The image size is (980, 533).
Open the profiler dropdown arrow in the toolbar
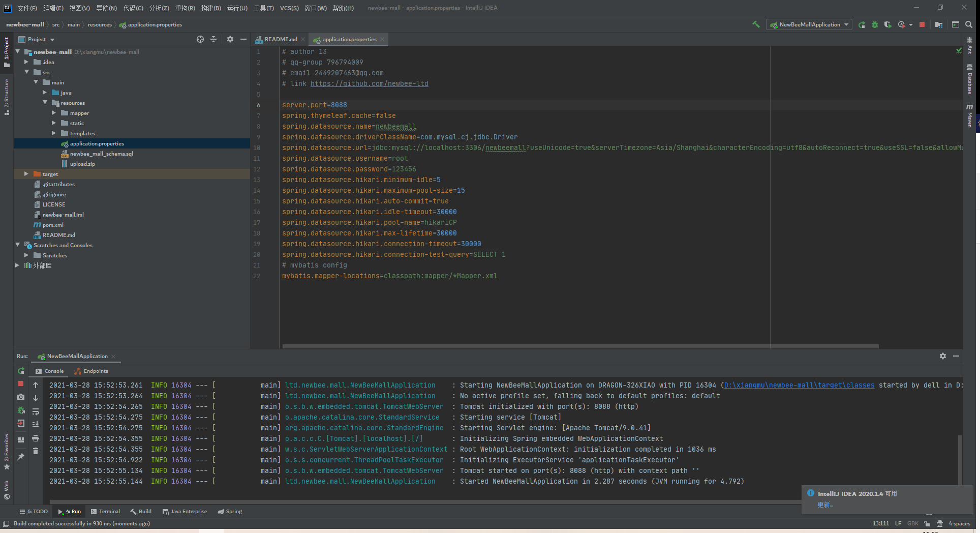coord(910,24)
